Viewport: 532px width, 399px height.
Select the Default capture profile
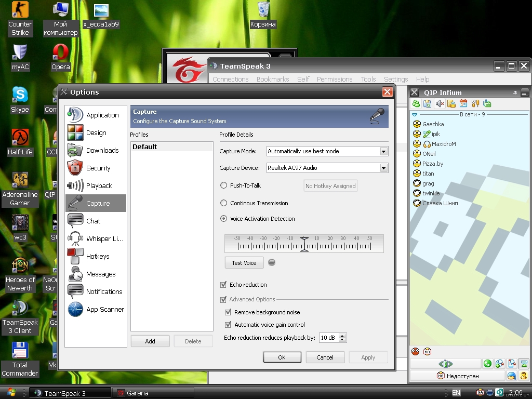click(171, 147)
